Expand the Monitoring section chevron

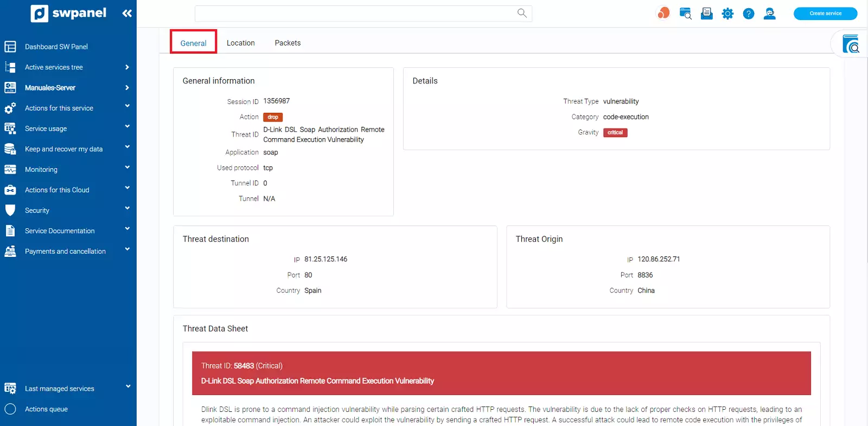pos(127,168)
